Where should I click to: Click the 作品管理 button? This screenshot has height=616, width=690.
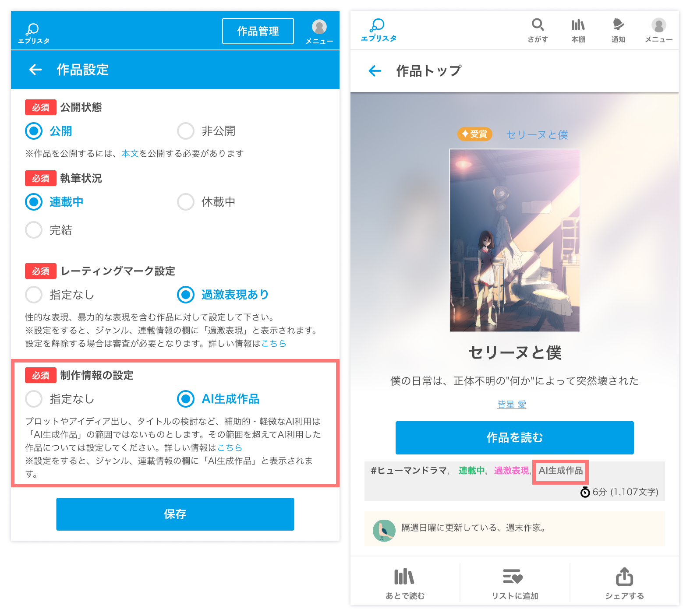tap(258, 31)
